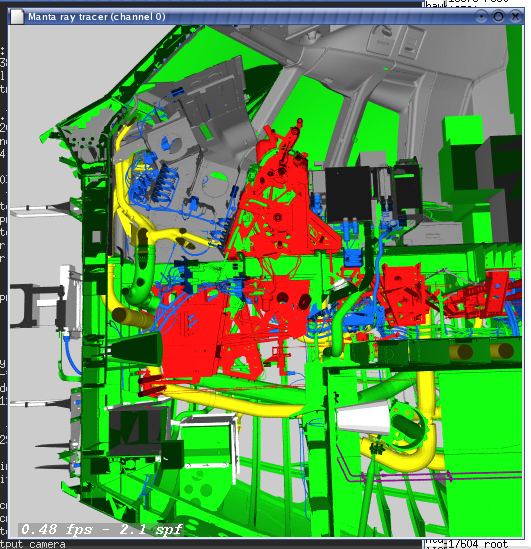Click the dark red cylinders
The image size is (531, 549).
tap(151, 385)
